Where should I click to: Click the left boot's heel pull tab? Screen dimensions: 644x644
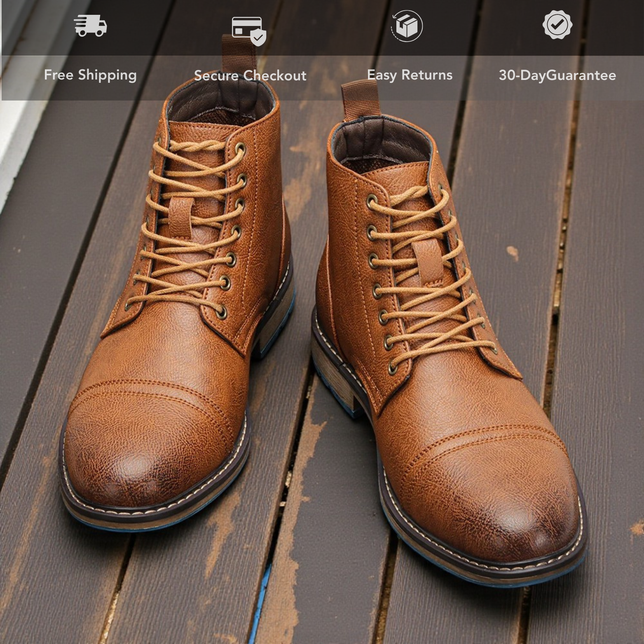point(238,54)
